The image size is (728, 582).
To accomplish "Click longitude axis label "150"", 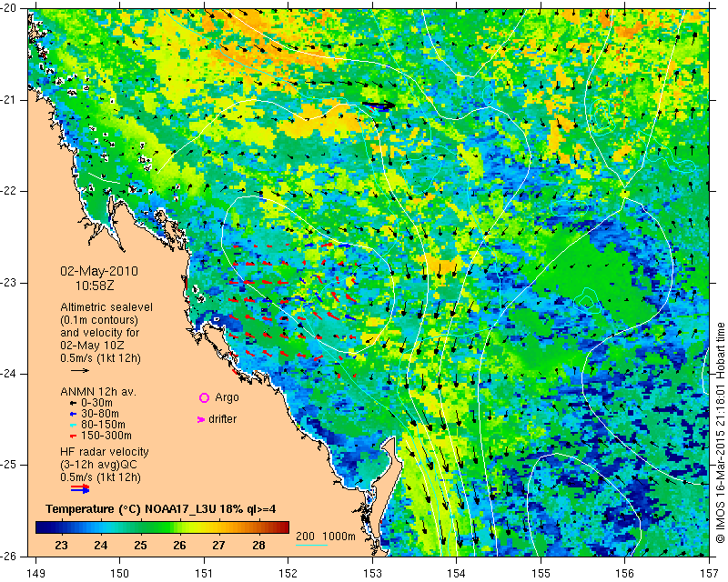I will 120,574.
